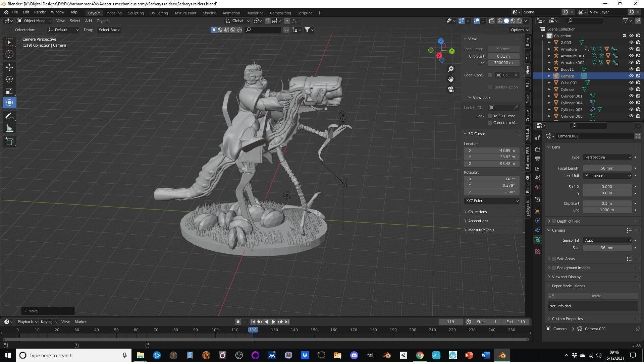Select the Rotate tool

[9, 79]
